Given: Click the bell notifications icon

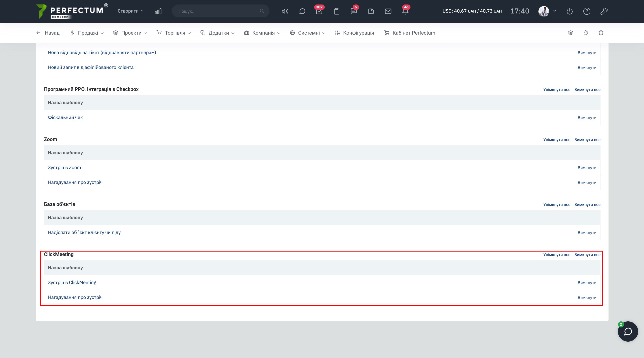Looking at the screenshot, I should coord(405,11).
